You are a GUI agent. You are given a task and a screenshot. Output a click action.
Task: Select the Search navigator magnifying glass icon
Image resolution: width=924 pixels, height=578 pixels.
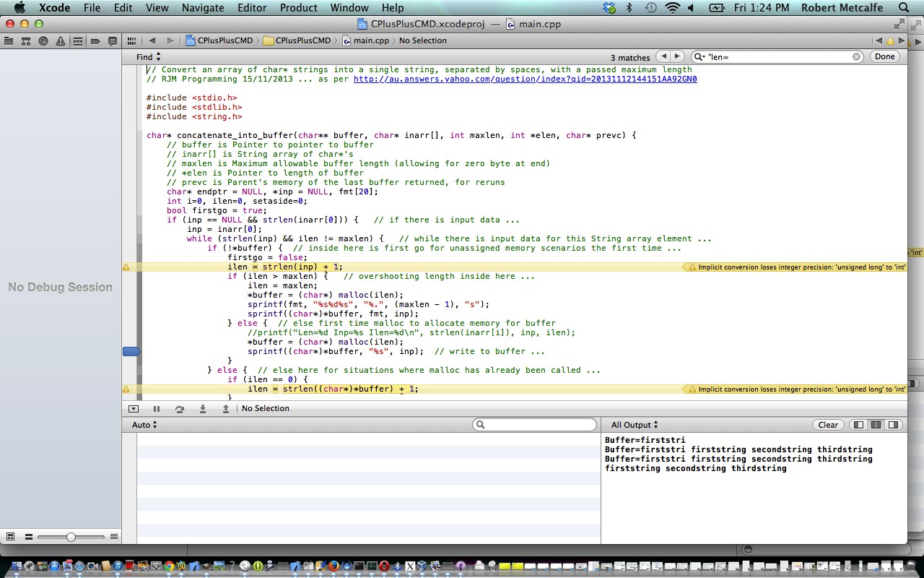44,41
